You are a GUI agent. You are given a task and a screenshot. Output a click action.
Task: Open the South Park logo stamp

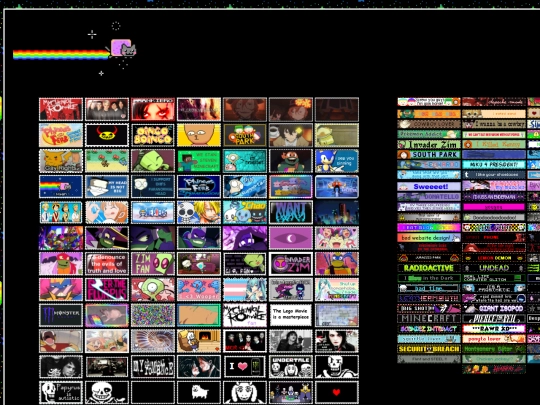tap(245, 135)
